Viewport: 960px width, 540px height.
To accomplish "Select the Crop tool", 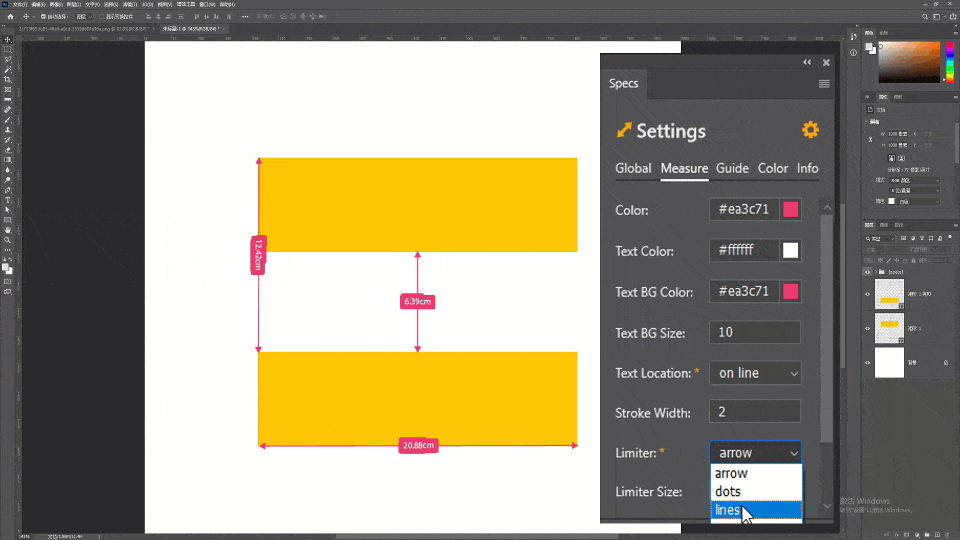I will pos(8,80).
